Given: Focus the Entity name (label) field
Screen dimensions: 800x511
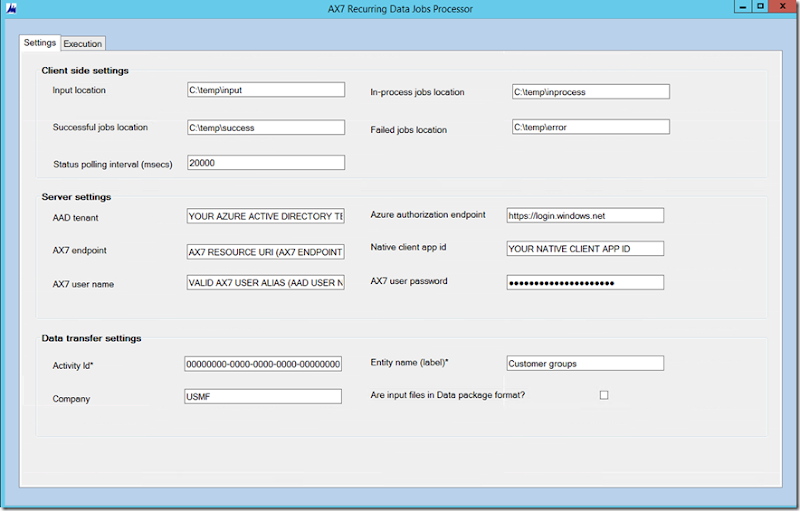Looking at the screenshot, I should point(585,363).
